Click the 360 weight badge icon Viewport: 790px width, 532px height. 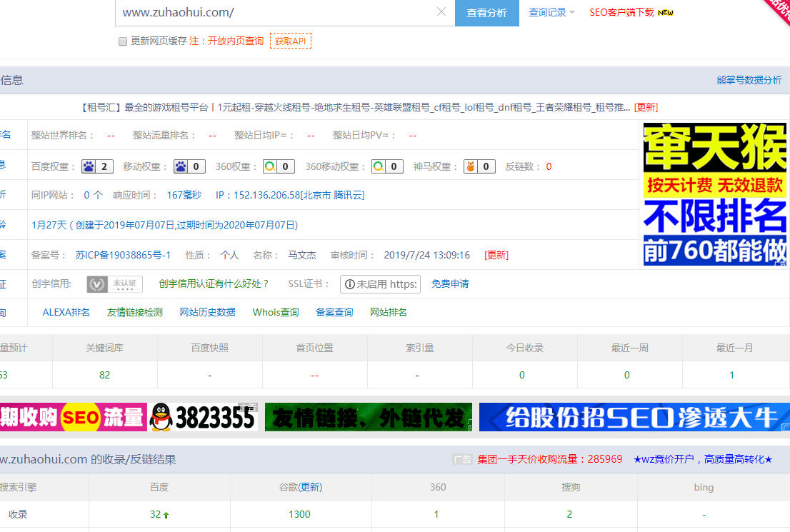pyautogui.click(x=279, y=166)
